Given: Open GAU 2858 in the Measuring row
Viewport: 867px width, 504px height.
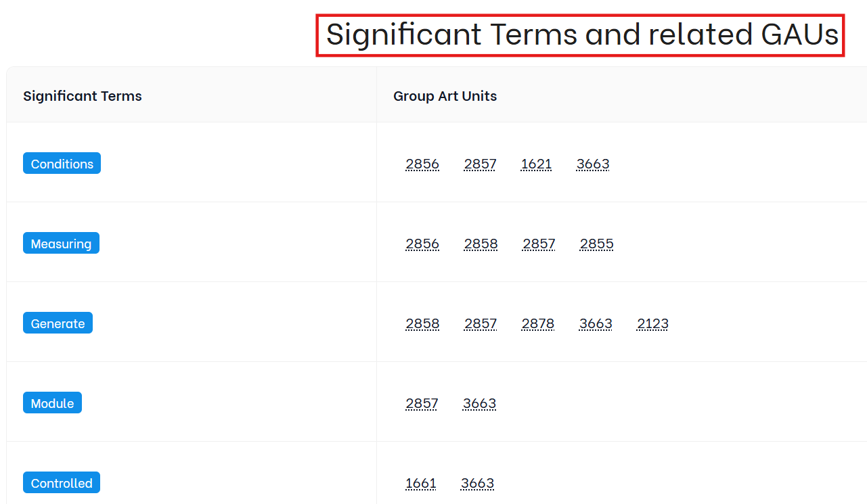Looking at the screenshot, I should click(x=481, y=244).
